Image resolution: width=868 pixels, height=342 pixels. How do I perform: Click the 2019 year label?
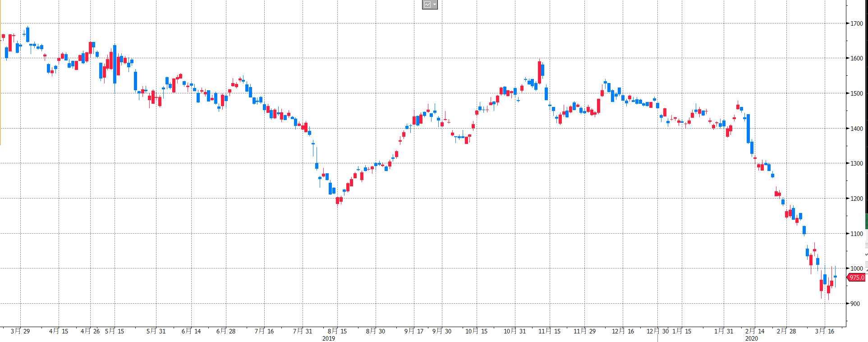(329, 338)
